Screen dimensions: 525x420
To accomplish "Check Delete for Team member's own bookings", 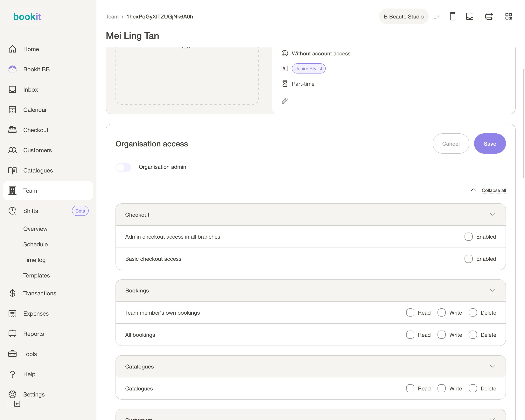I will tap(473, 313).
